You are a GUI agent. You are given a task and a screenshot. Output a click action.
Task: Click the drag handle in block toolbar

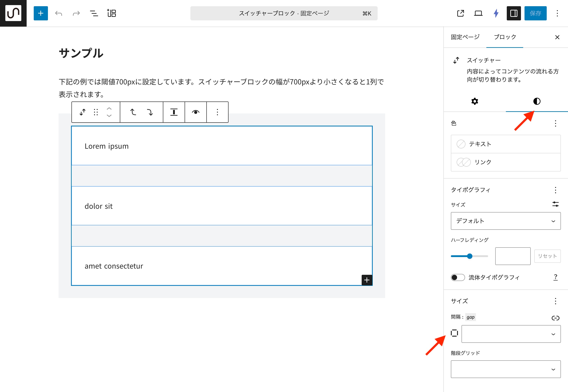[96, 112]
